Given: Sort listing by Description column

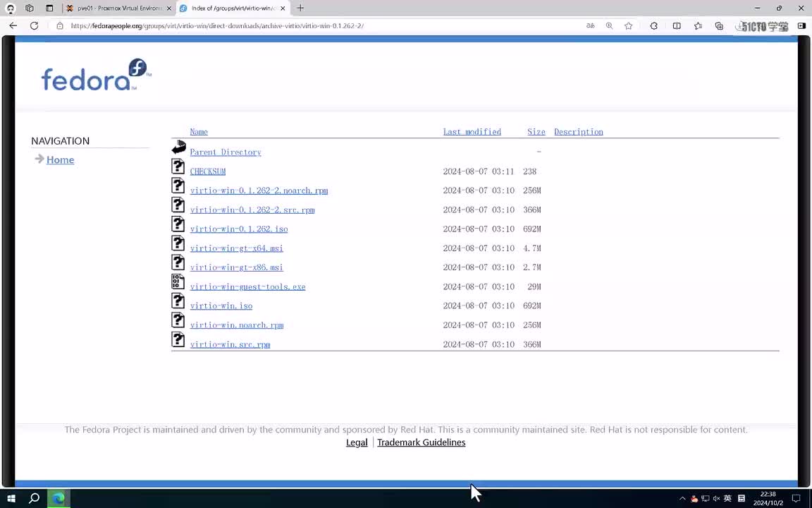Looking at the screenshot, I should click(x=579, y=132).
